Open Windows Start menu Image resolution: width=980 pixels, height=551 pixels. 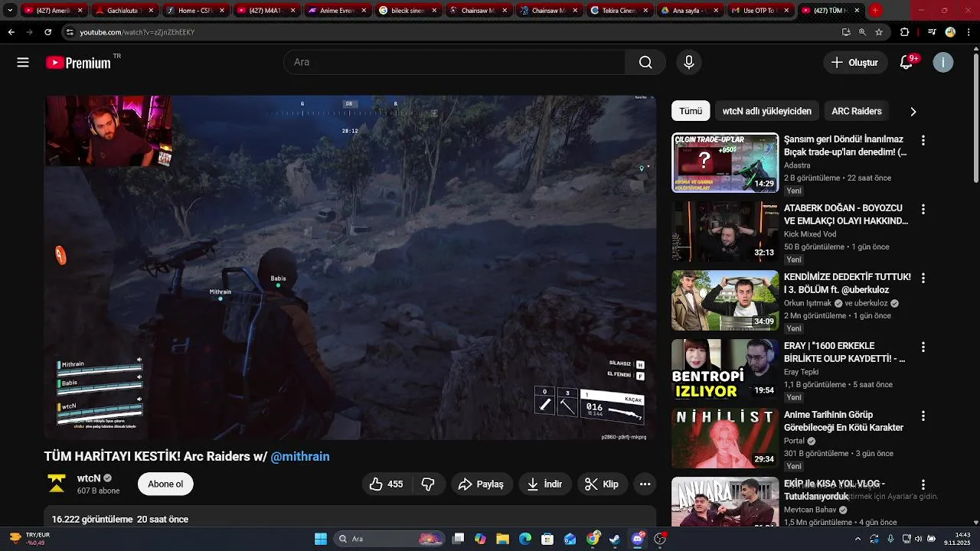(321, 539)
